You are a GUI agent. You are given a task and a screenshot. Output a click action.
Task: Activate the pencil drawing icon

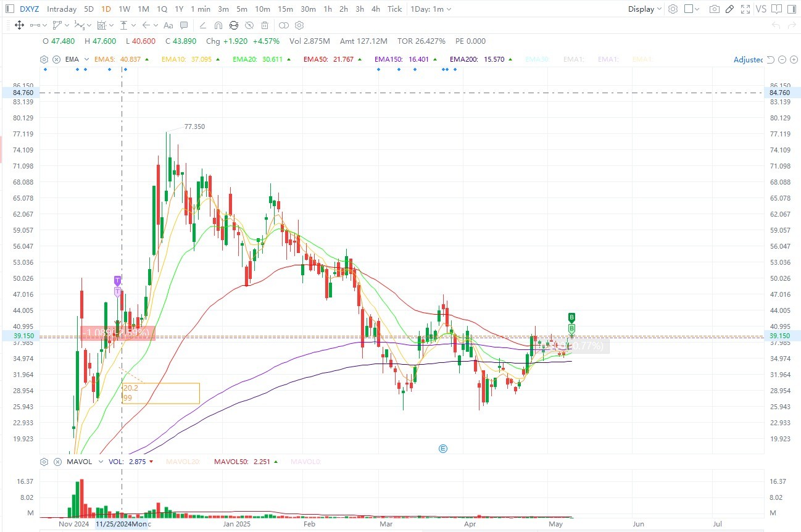[729, 9]
